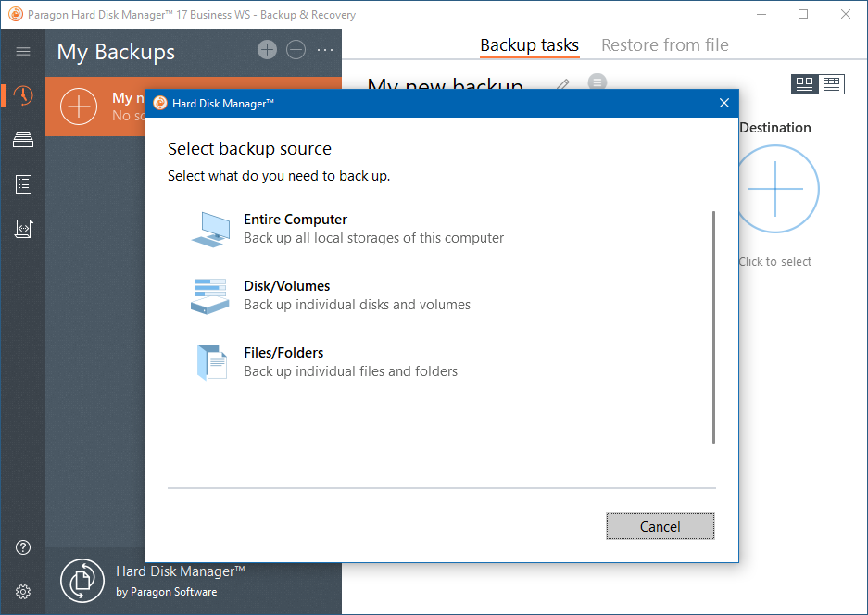Click the Destination label
The width and height of the screenshot is (868, 615).
point(775,128)
